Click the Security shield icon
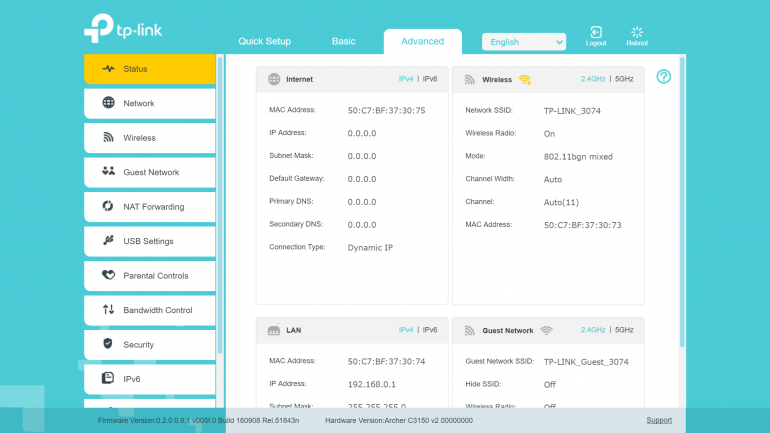 pos(108,344)
